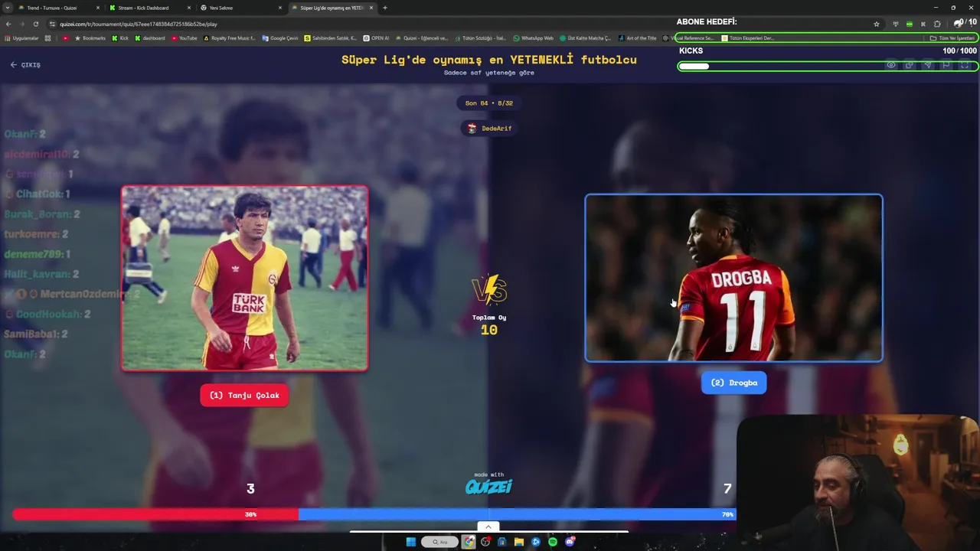Viewport: 980px width, 551px height.
Task: Select the Drogba photo card
Action: [733, 278]
